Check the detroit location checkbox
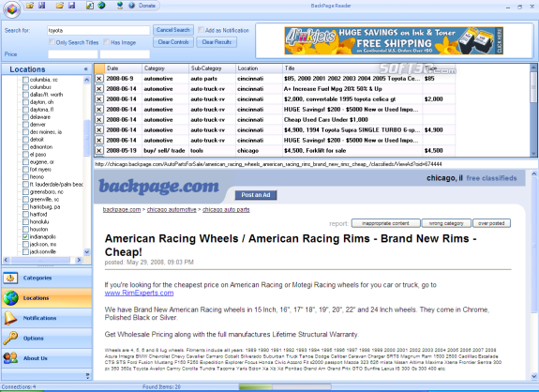The height and width of the screenshot is (392, 539). pyautogui.click(x=25, y=139)
